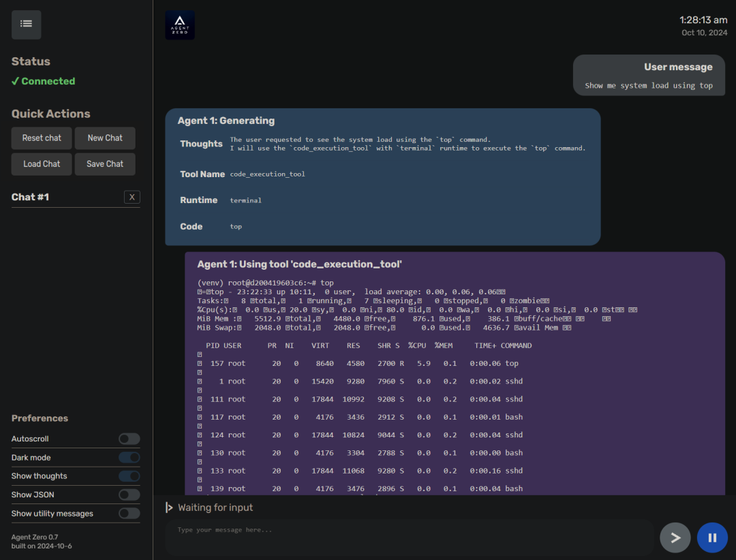Screen dimensions: 736x560
Task: Enable the Show JSON switch
Action: point(129,495)
